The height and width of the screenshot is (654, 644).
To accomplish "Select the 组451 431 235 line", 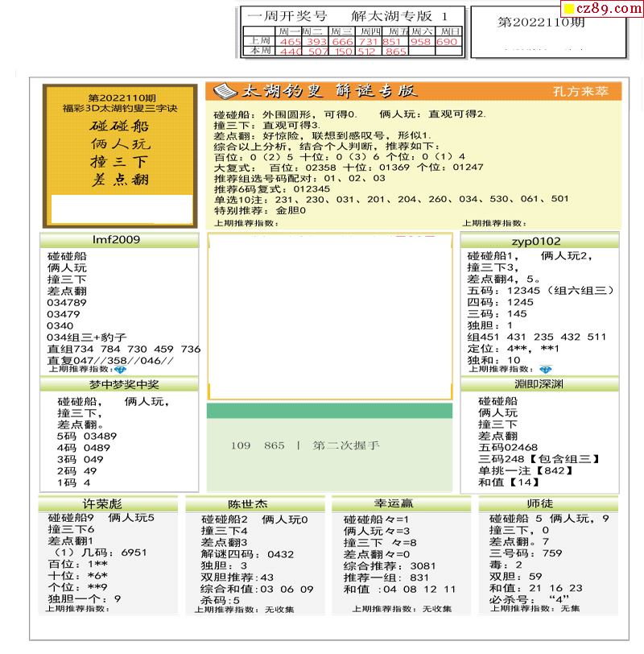I will 536,337.
